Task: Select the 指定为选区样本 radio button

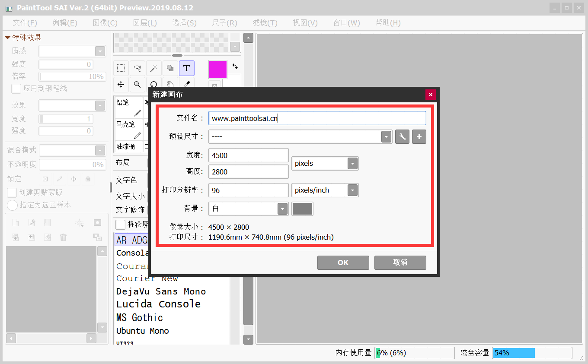Action: coord(12,205)
